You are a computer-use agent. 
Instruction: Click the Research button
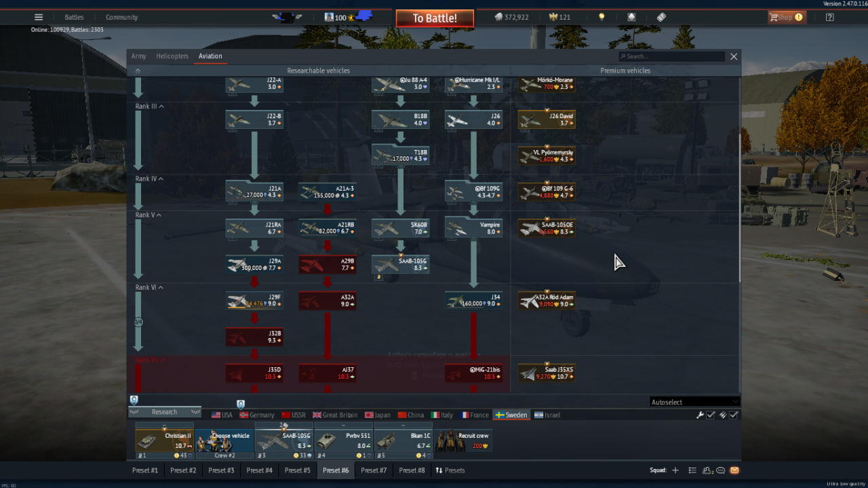[164, 412]
